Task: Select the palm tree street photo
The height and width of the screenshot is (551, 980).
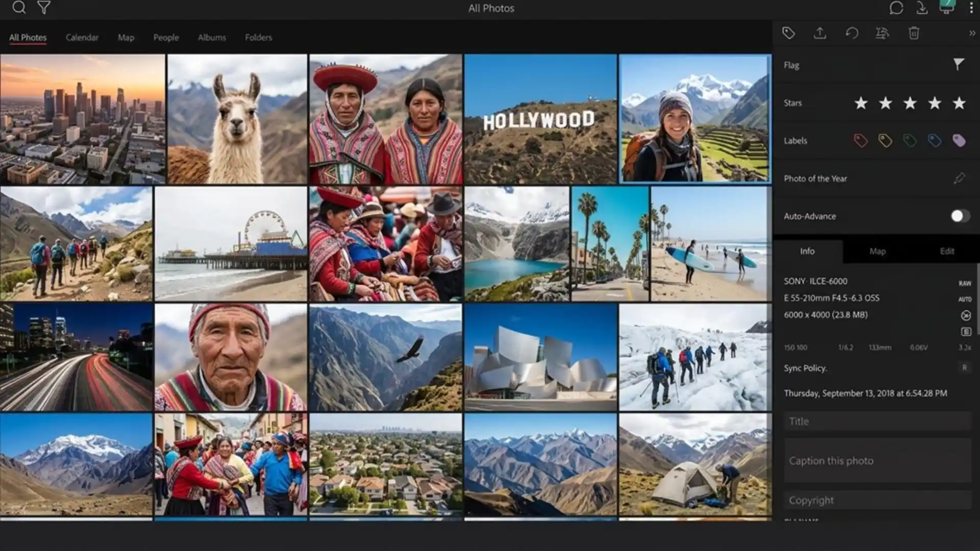Action: coord(610,244)
